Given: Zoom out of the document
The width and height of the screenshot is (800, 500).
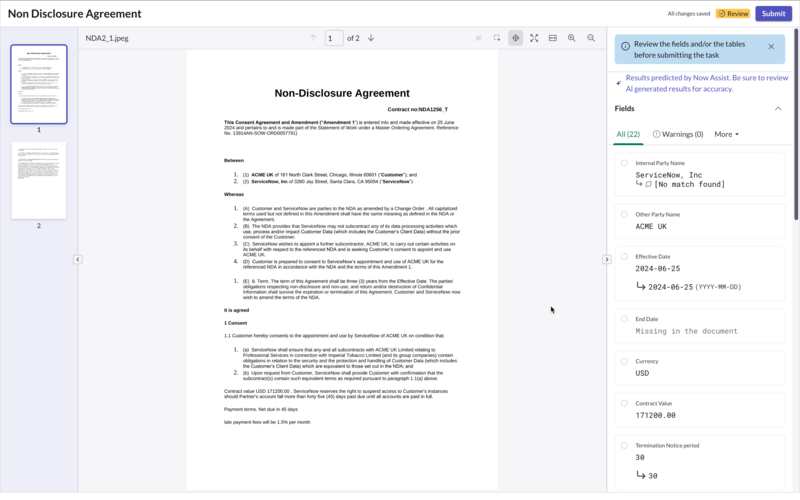Looking at the screenshot, I should [x=591, y=38].
